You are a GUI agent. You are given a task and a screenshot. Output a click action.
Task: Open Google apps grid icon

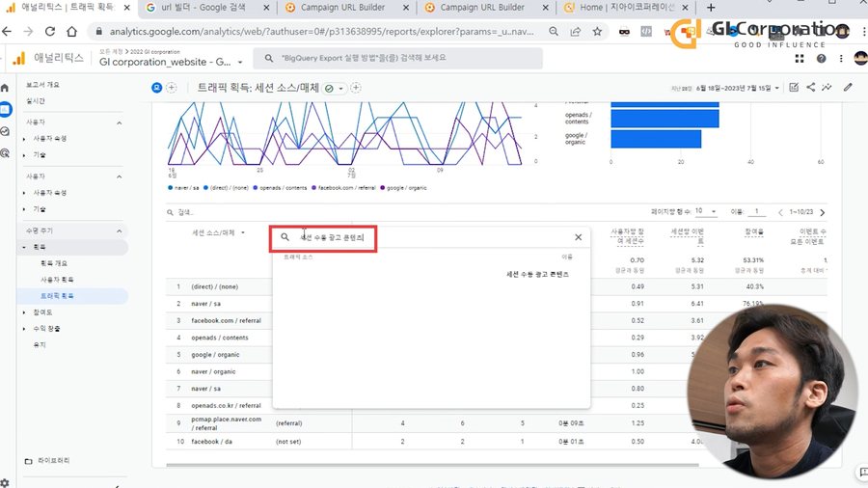[x=800, y=58]
